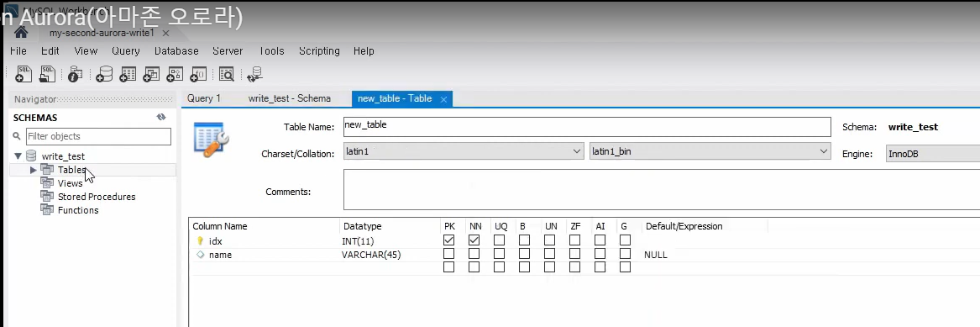This screenshot has height=327, width=980.
Task: Check B for the name column
Action: tap(524, 254)
